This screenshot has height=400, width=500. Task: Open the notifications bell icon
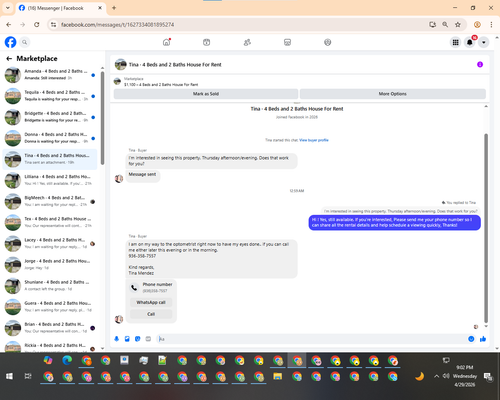click(x=470, y=42)
